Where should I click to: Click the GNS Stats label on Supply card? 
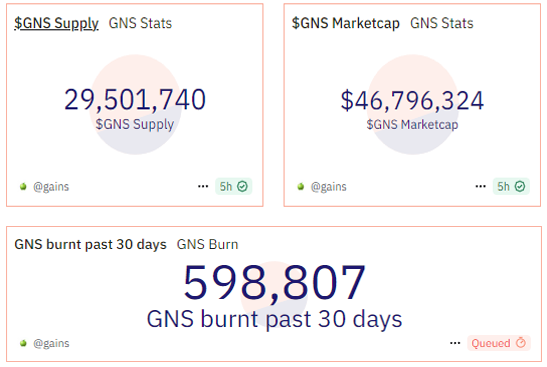point(140,23)
